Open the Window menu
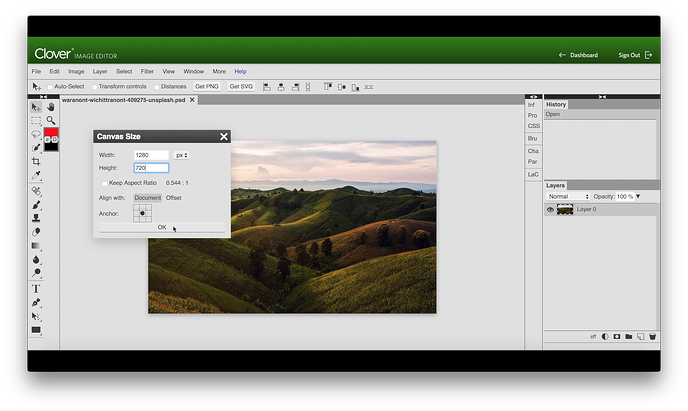 coord(194,71)
